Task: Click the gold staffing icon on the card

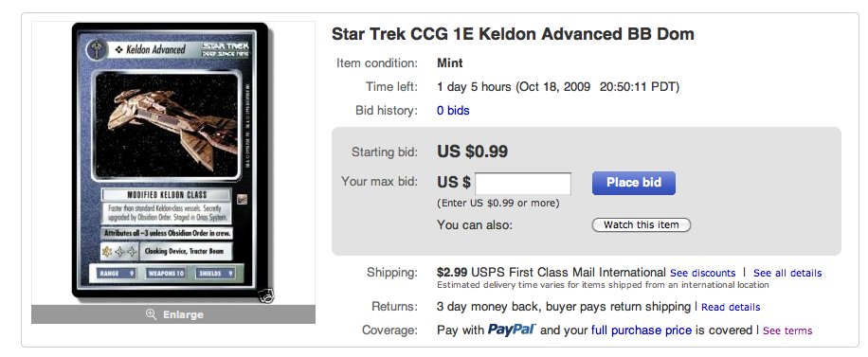Action: click(x=107, y=252)
